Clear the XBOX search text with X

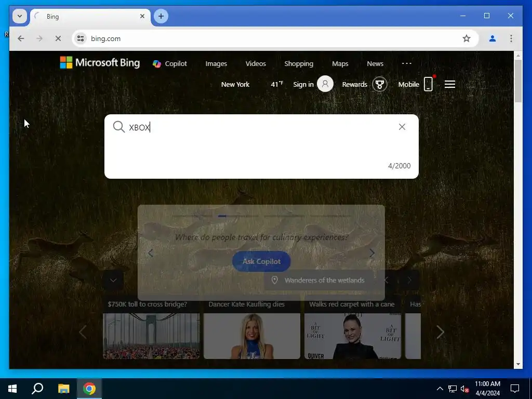coord(402,127)
